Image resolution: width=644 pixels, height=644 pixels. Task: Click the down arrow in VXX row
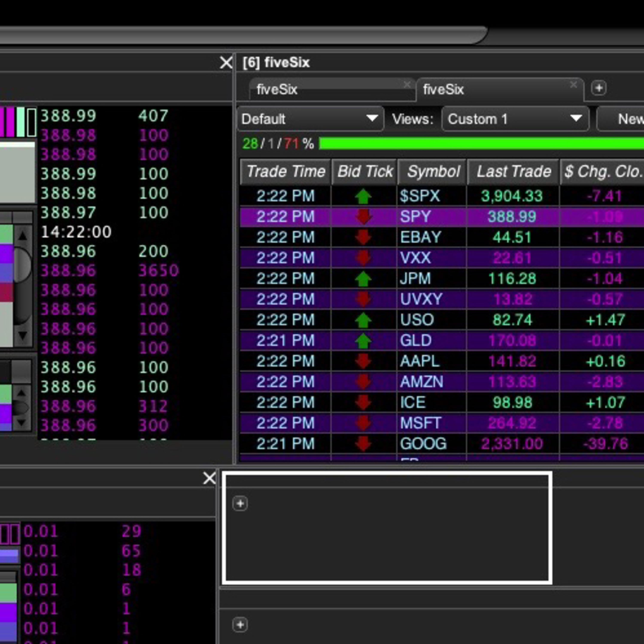click(363, 258)
